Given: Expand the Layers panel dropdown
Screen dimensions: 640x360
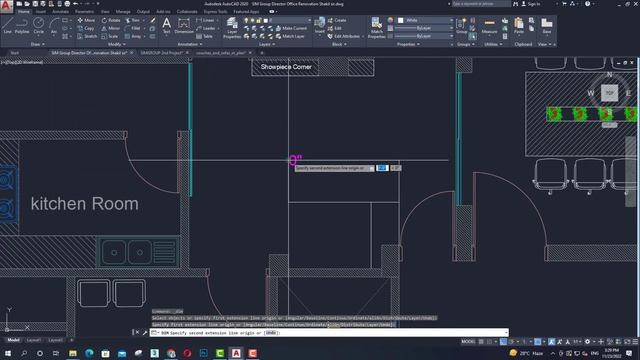Looking at the screenshot, I should point(267,44).
